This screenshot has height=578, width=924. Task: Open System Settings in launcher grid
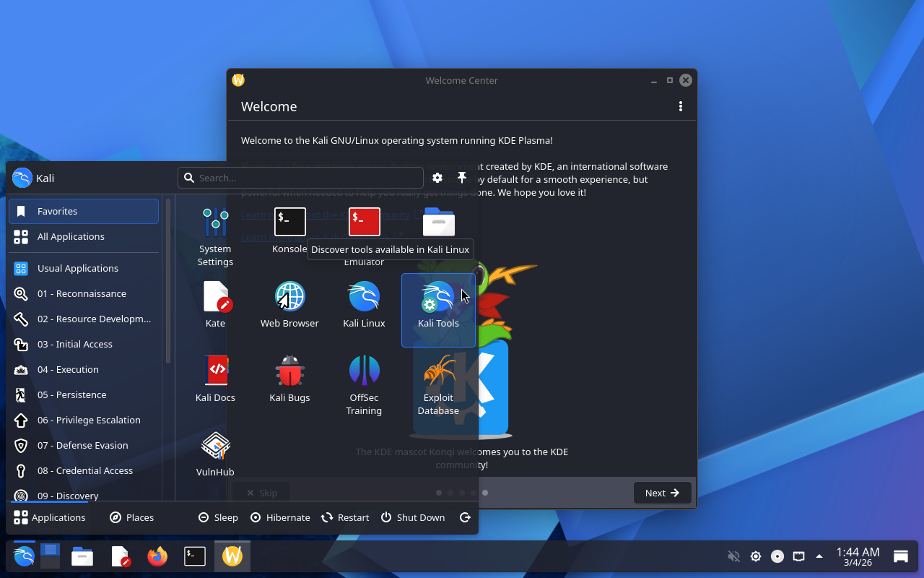[215, 236]
